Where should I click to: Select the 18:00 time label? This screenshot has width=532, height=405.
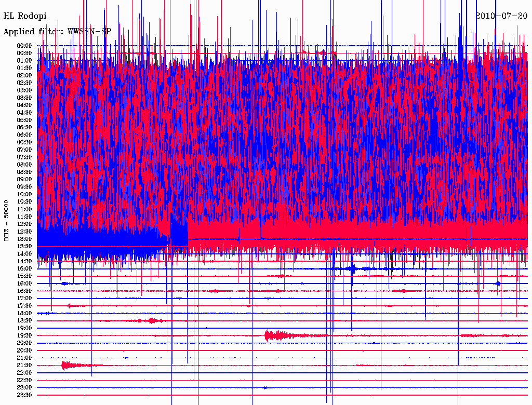coord(24,313)
